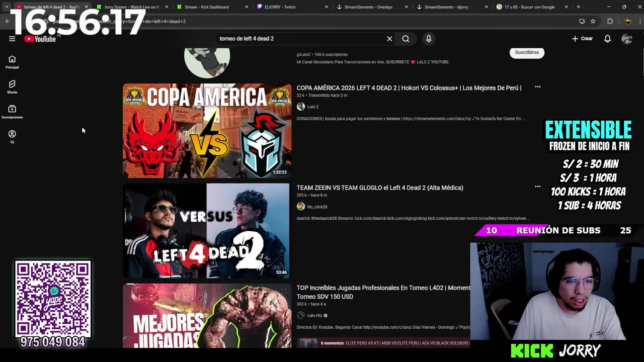Open the tab search dropdown arrow
644x362 pixels.
[6, 7]
